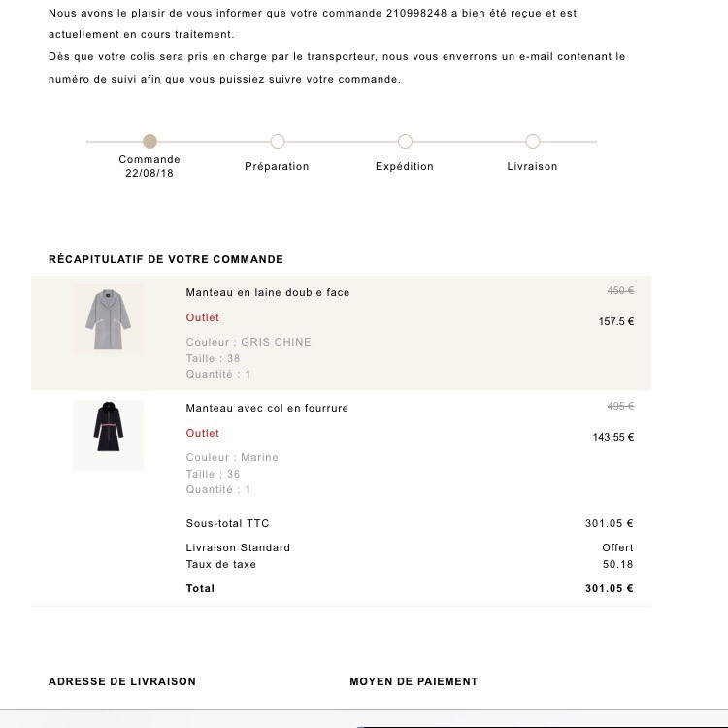Click the 157.5 € discounted price
Viewport: 728px width, 728px height.
(x=616, y=321)
